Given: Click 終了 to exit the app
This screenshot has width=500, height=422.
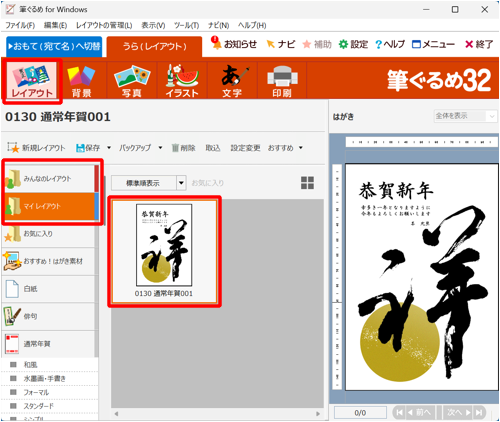Looking at the screenshot, I should point(479,44).
